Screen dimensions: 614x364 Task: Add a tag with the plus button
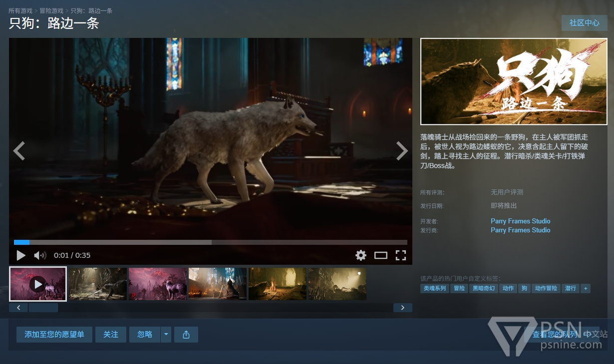pyautogui.click(x=586, y=288)
